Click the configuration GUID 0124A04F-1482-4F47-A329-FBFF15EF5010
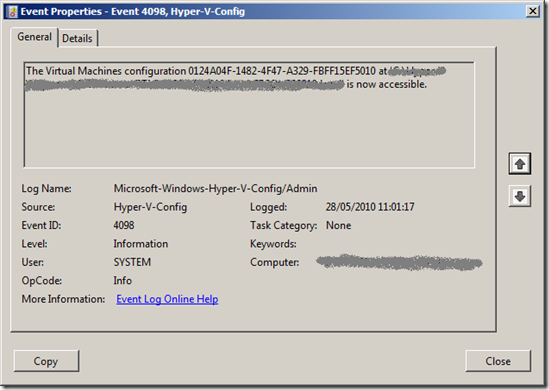 282,71
